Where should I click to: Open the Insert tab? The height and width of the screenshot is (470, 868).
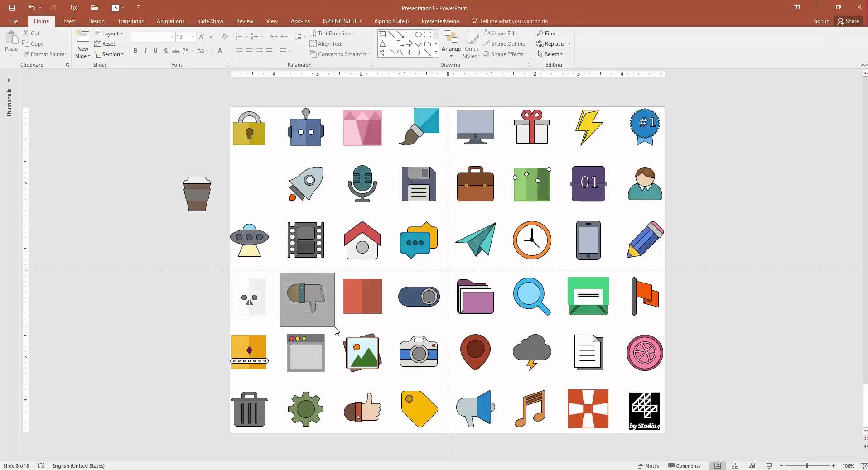click(68, 21)
